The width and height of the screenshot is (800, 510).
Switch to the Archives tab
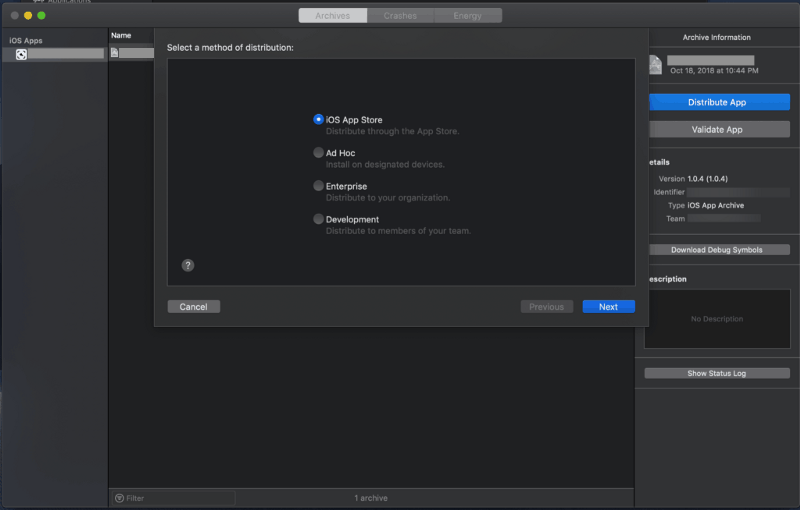coord(333,16)
